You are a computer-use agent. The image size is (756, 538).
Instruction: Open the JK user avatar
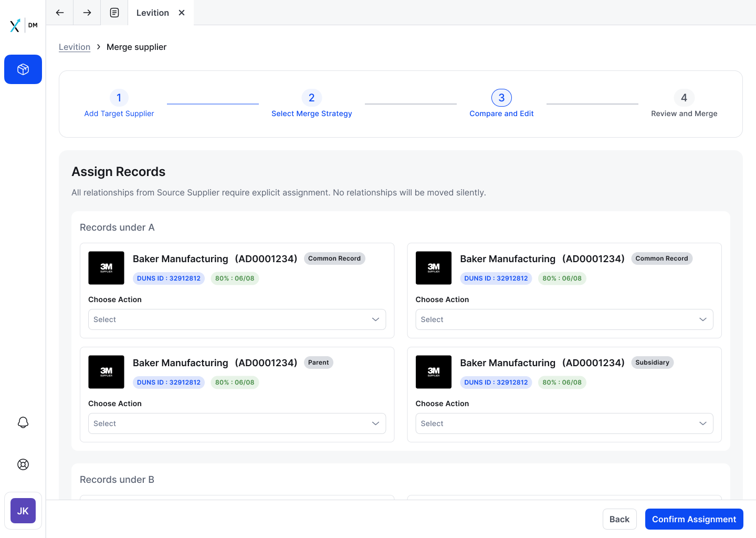[23, 511]
